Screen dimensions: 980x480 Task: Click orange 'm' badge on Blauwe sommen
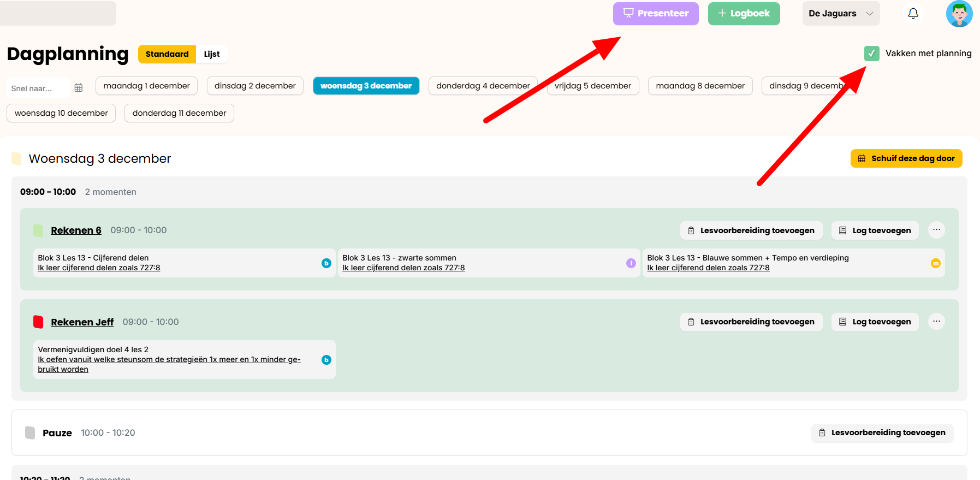point(935,263)
